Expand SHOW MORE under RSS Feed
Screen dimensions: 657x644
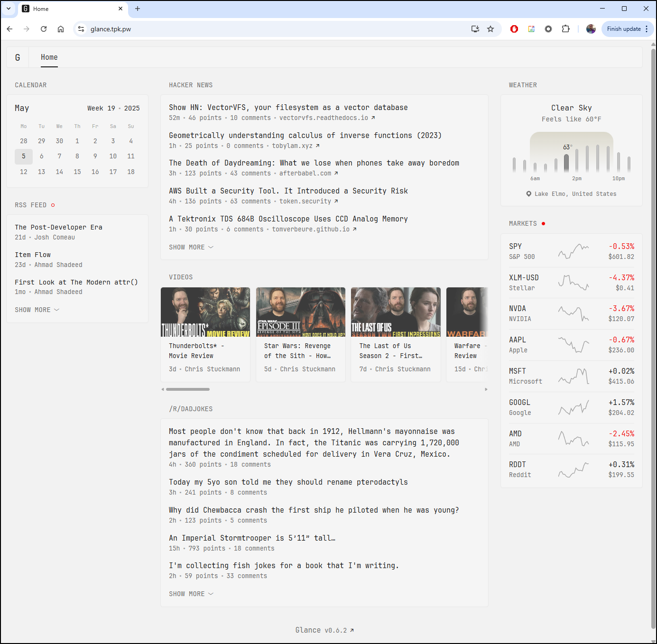tap(37, 310)
